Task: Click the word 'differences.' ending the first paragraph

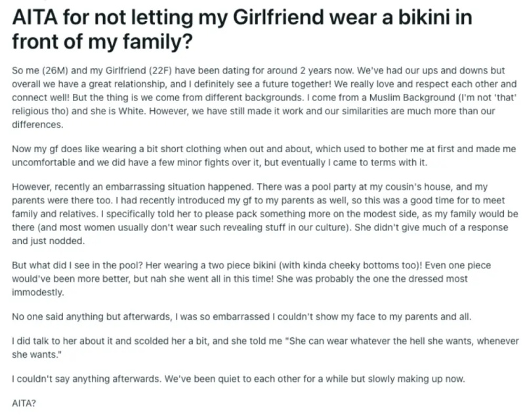Action: pyautogui.click(x=37, y=125)
